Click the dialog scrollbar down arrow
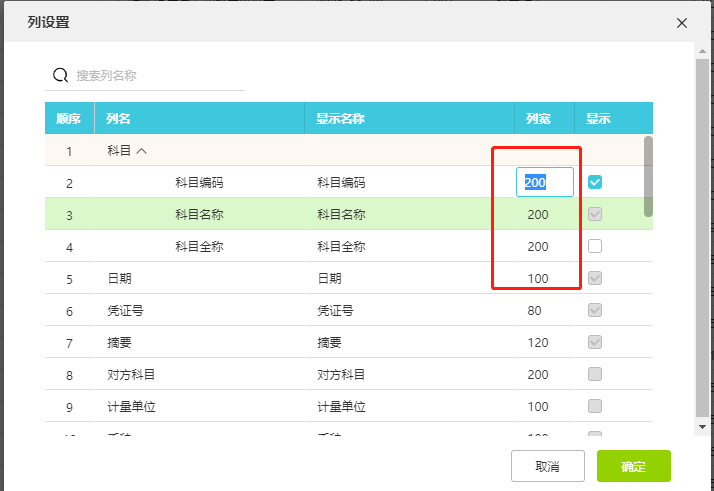The image size is (714, 491). pos(702,426)
